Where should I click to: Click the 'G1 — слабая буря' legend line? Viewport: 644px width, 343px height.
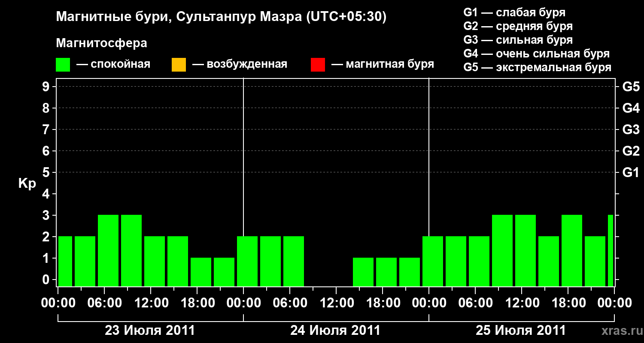[514, 12]
